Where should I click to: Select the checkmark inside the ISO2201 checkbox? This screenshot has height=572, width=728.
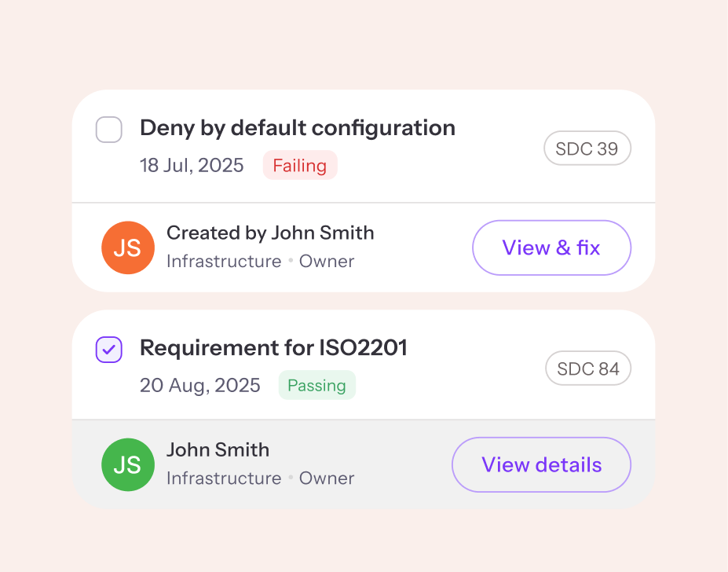pos(108,349)
